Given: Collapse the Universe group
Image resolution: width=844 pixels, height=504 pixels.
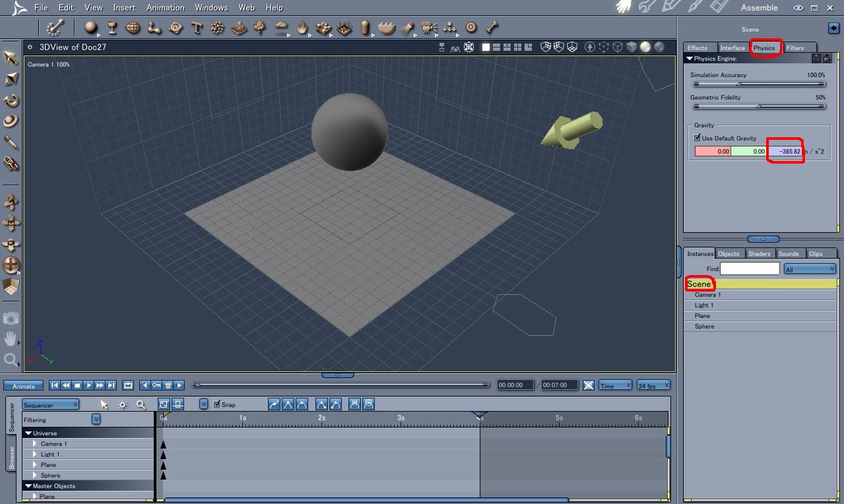Looking at the screenshot, I should pos(28,433).
